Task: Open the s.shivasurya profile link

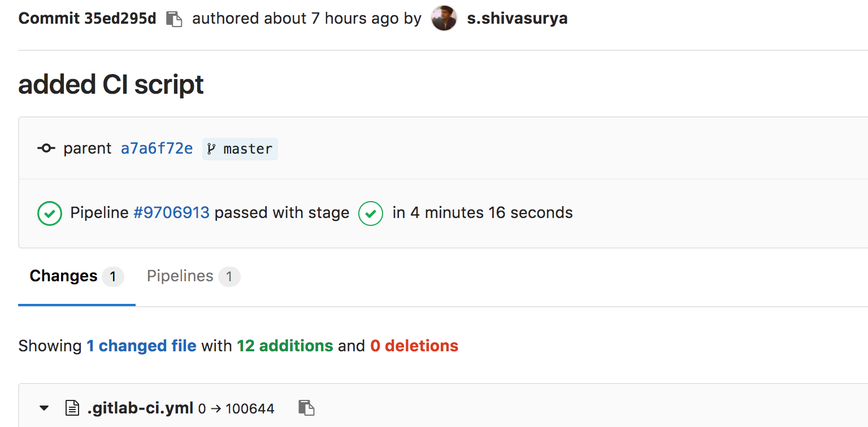Action: [517, 19]
